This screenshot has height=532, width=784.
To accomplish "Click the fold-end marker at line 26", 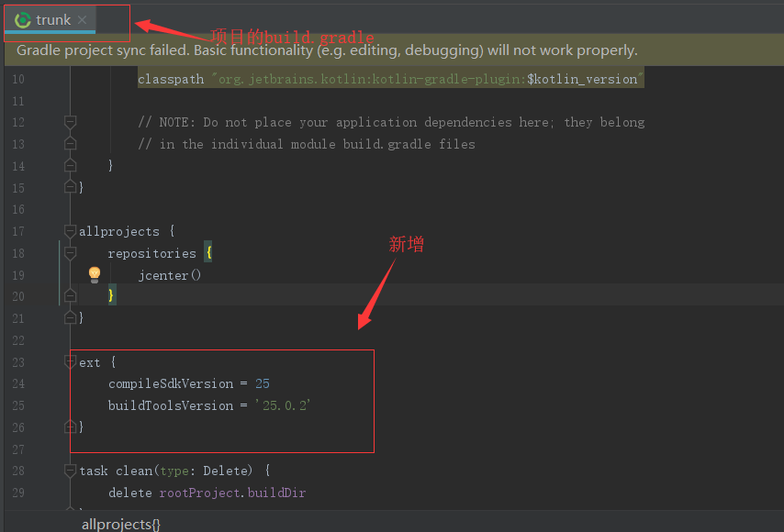I will (x=69, y=427).
